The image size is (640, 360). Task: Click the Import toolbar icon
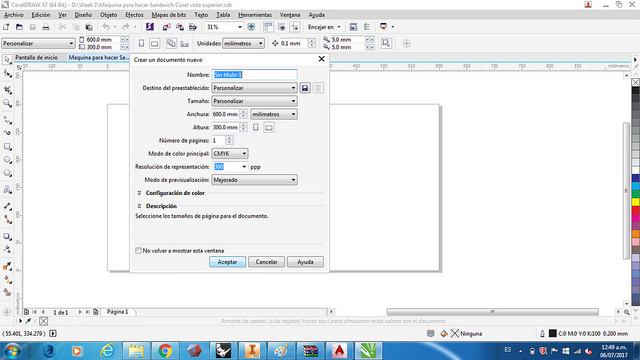167,27
